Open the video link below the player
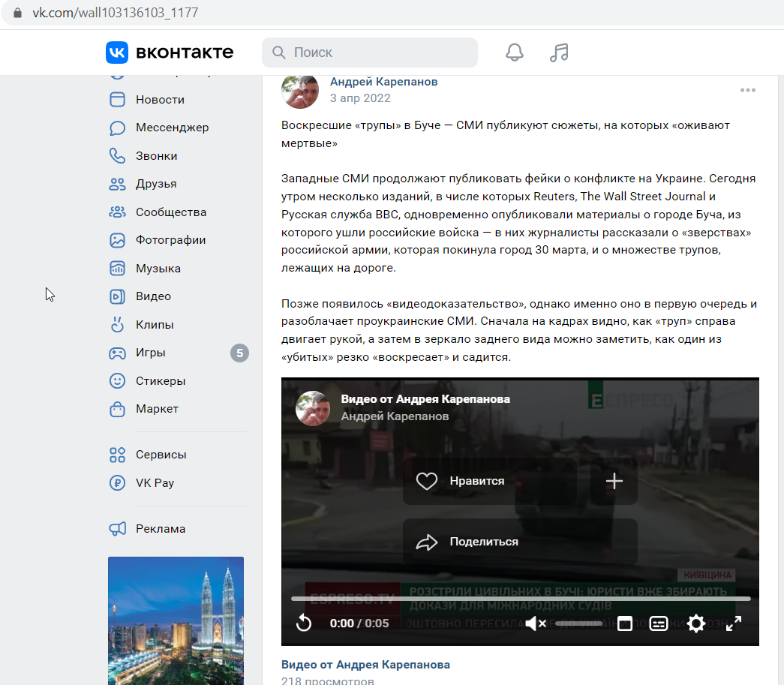784x685 pixels. (365, 665)
